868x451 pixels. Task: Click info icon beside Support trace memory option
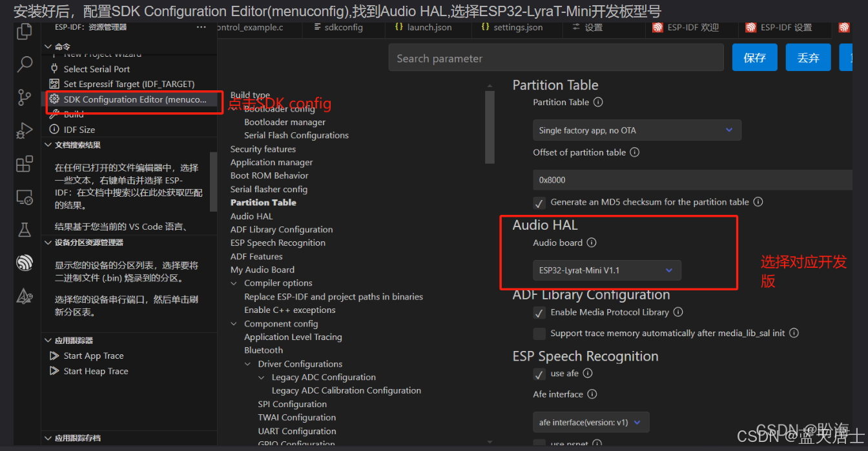794,334
